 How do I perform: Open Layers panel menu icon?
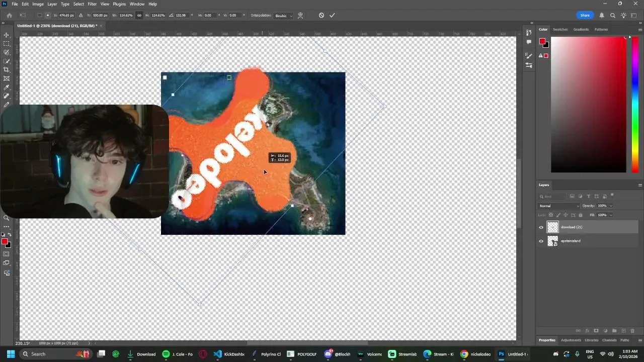[640, 185]
